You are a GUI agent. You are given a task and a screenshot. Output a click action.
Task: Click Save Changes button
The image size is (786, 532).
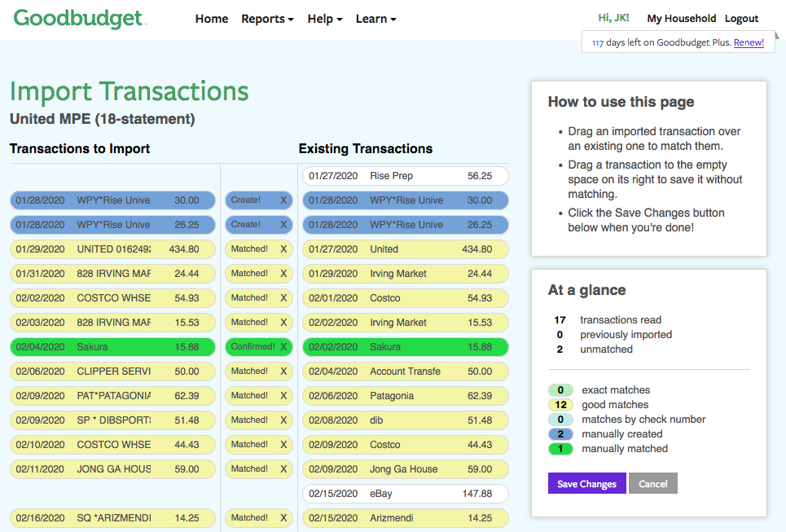(x=587, y=483)
